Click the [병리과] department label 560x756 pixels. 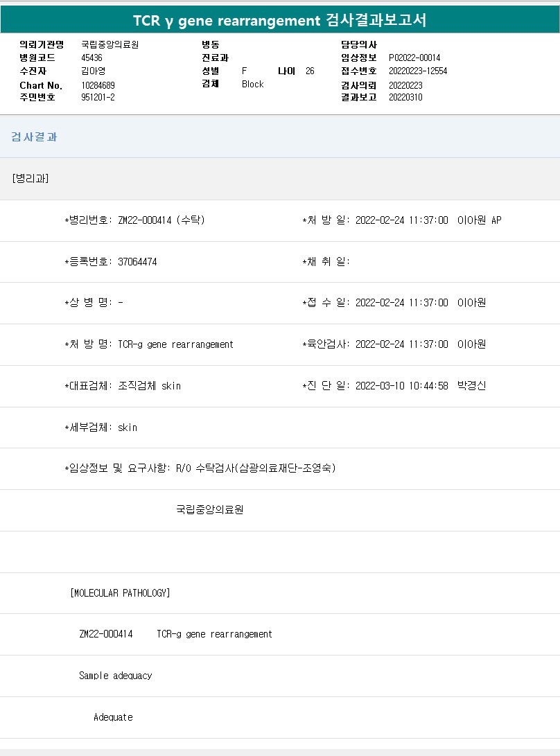[x=30, y=178]
